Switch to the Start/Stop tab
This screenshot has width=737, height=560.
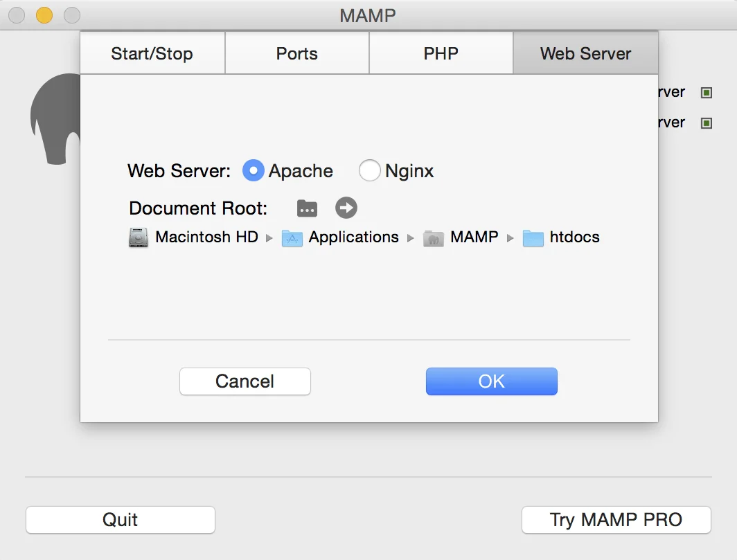tap(152, 54)
